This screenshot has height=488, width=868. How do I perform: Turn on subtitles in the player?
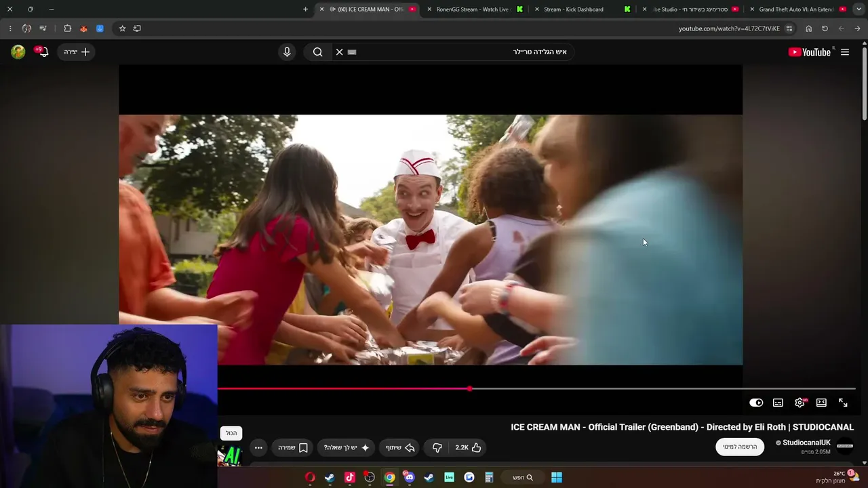click(x=778, y=403)
